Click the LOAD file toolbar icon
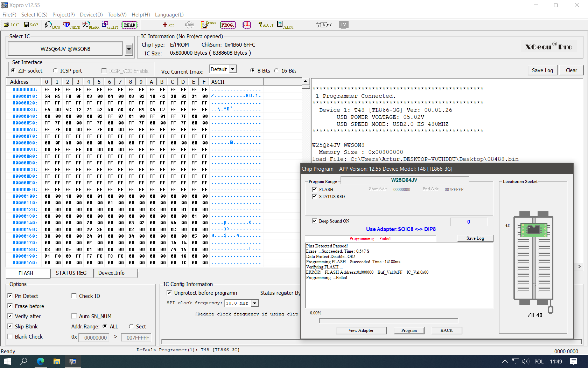The width and height of the screenshot is (588, 368). [x=12, y=25]
